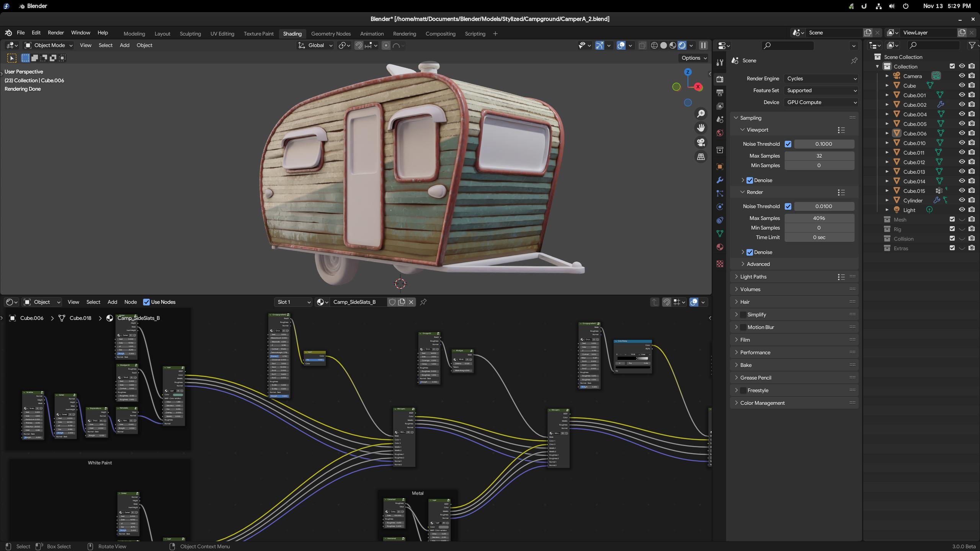Open the Object Mode dropdown
This screenshot has height=551, width=980.
point(48,45)
